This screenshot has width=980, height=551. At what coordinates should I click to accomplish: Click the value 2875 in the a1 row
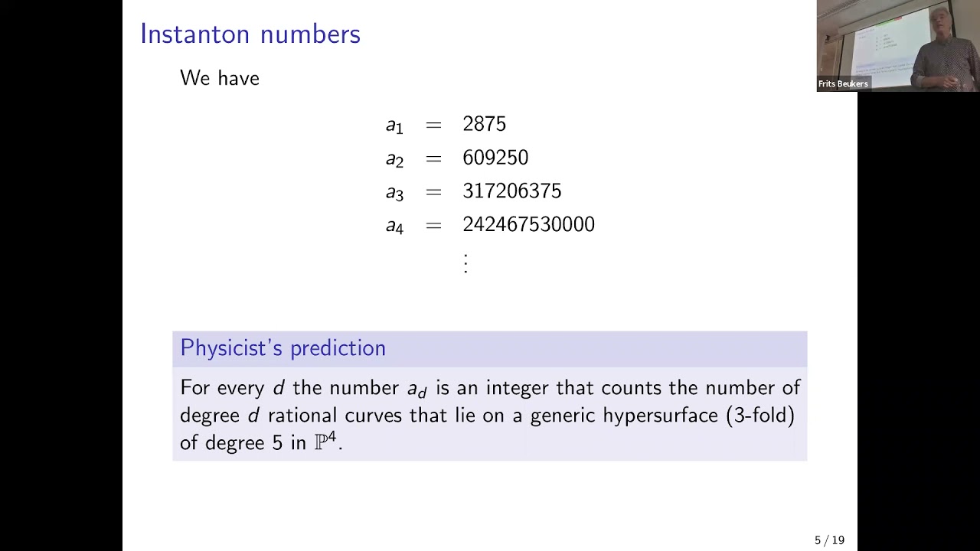(x=484, y=124)
